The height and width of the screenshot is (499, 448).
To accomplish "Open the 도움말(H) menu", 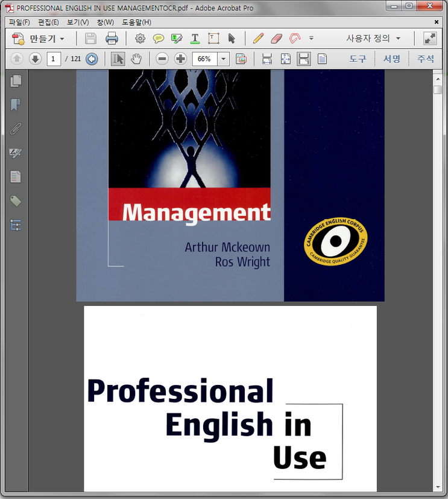I will pos(136,22).
